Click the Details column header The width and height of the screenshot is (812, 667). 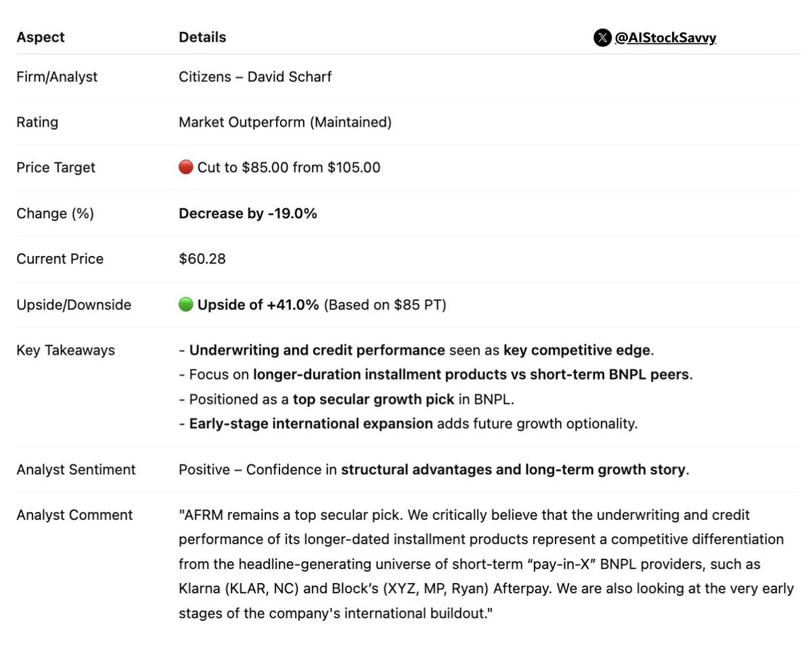pyautogui.click(x=202, y=37)
